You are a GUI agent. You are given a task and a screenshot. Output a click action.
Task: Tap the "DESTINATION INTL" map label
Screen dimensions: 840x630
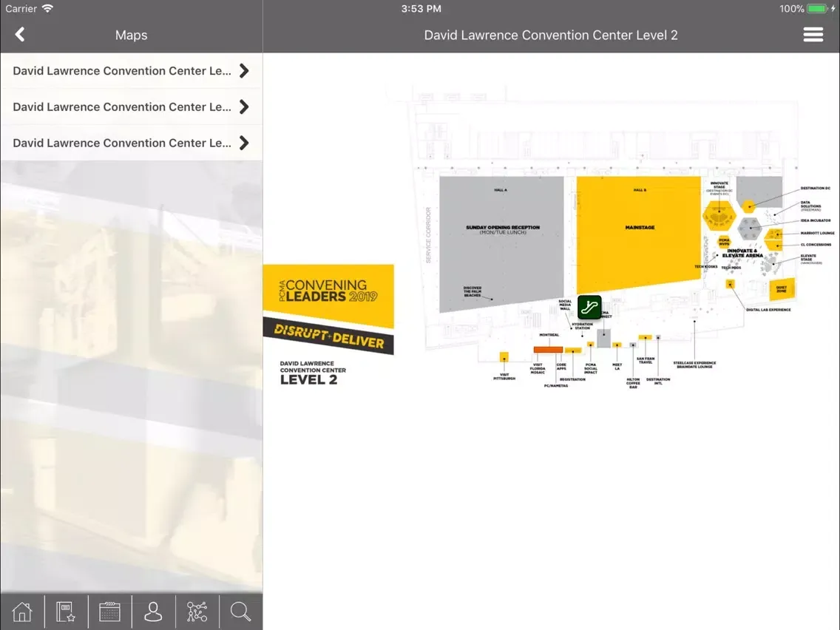(x=658, y=381)
